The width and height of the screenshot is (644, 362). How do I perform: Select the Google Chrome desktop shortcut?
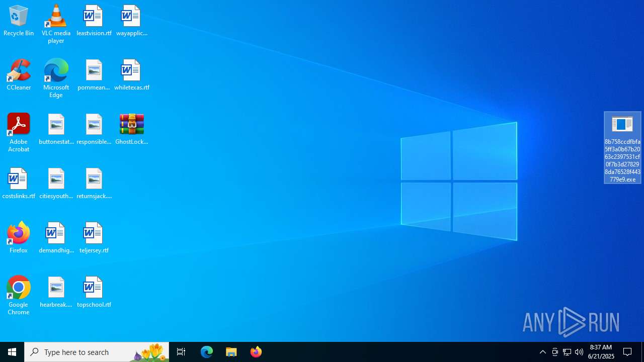pos(19,296)
